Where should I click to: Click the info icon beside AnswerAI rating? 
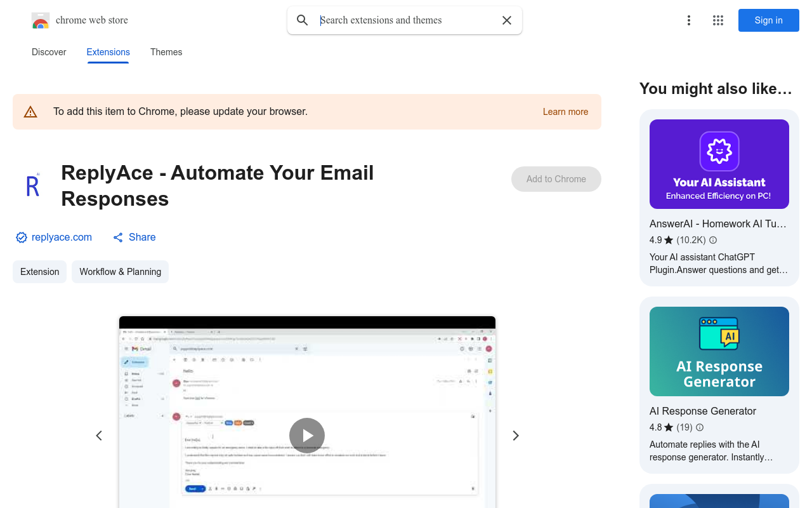(713, 240)
